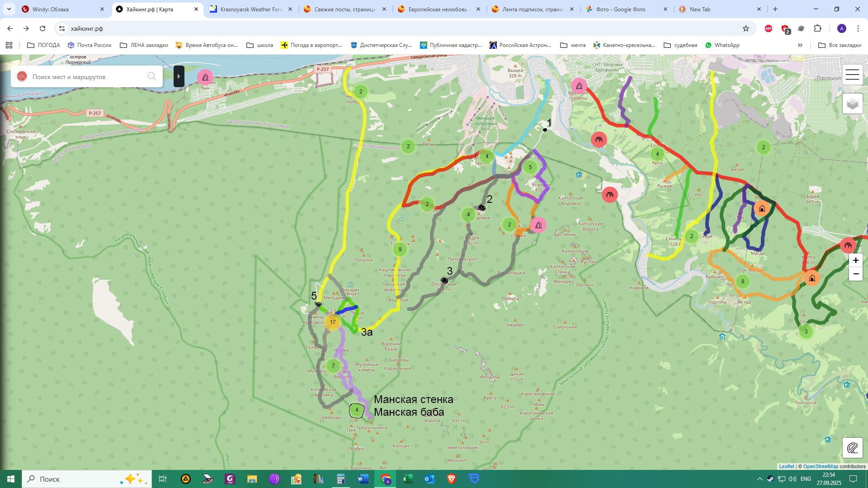Click the drawing tool icon bottom right

point(852,448)
